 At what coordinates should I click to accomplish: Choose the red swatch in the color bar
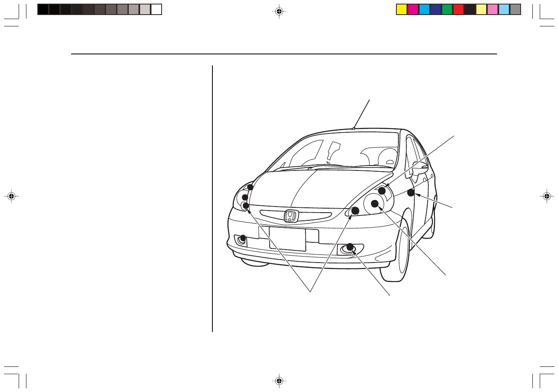point(459,10)
